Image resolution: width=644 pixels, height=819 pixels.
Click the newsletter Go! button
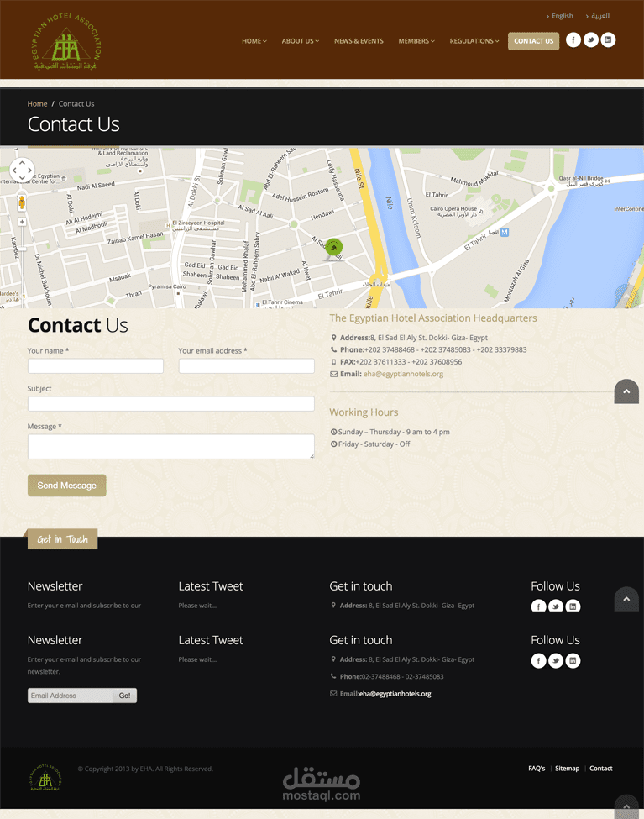(x=125, y=696)
